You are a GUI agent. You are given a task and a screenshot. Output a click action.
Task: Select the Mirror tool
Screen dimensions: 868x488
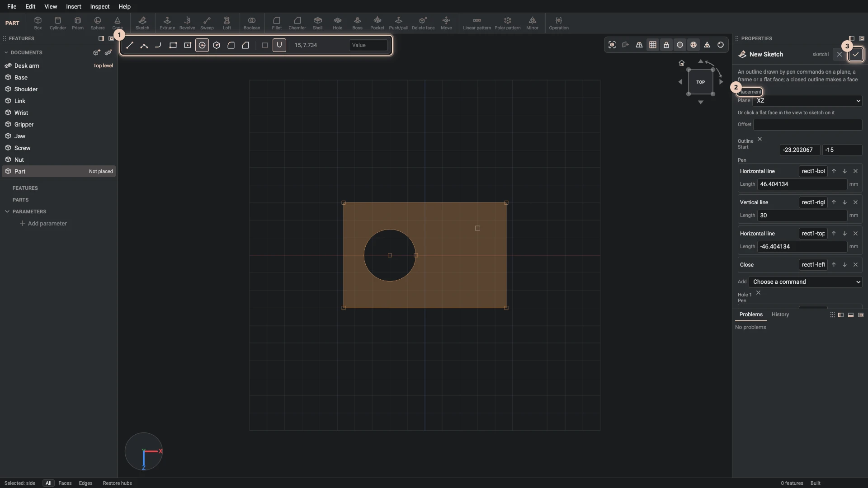click(533, 23)
